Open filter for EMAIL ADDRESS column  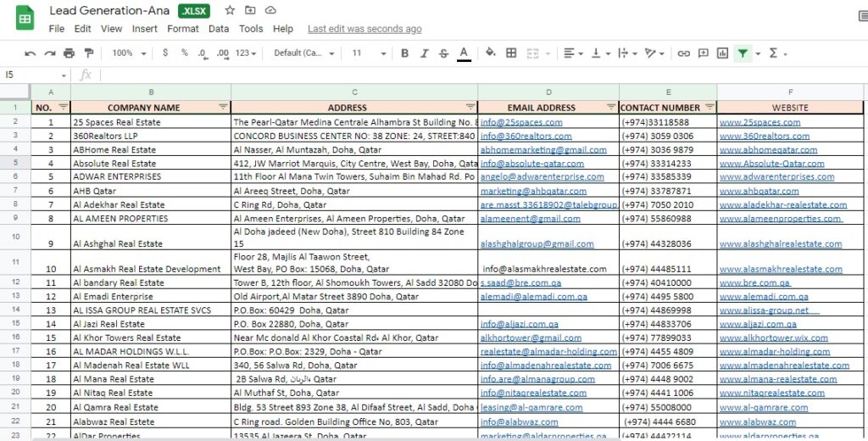coord(612,107)
